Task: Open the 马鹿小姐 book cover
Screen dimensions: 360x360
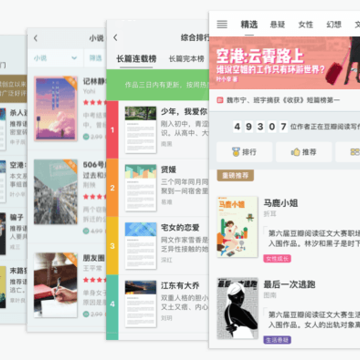Action: tap(237, 227)
